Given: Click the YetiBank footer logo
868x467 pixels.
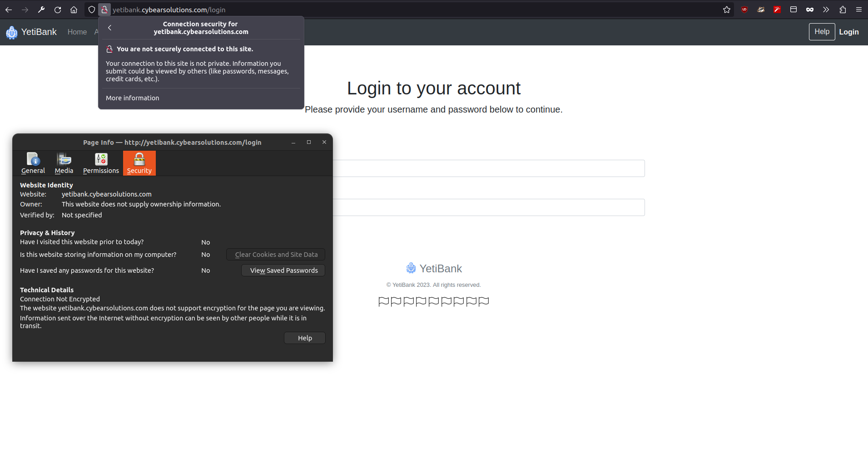Looking at the screenshot, I should 434,269.
